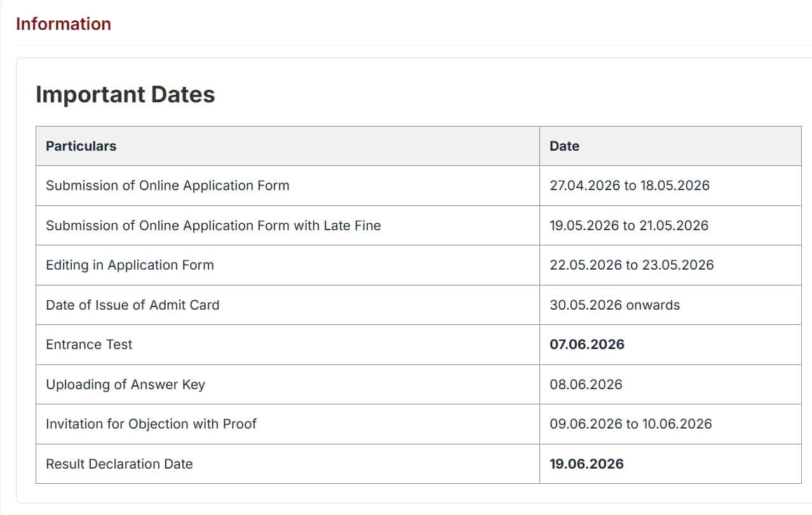812x515 pixels.
Task: Click the Particulars column header
Action: [x=81, y=146]
